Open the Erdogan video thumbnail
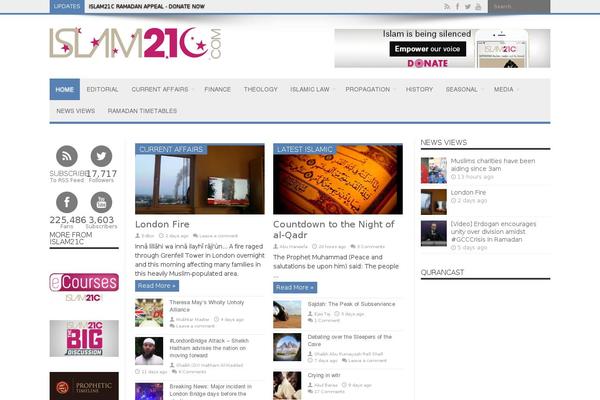 coord(434,233)
